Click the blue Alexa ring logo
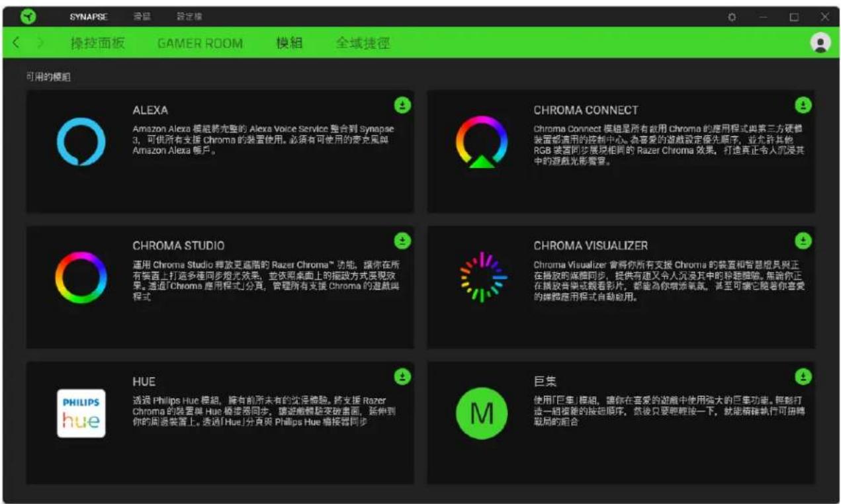Screen dimensions: 841x504 [81, 142]
